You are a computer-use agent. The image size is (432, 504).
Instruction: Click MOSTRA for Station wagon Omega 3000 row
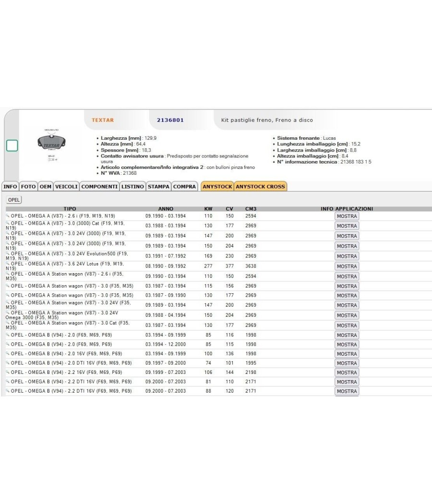(347, 315)
